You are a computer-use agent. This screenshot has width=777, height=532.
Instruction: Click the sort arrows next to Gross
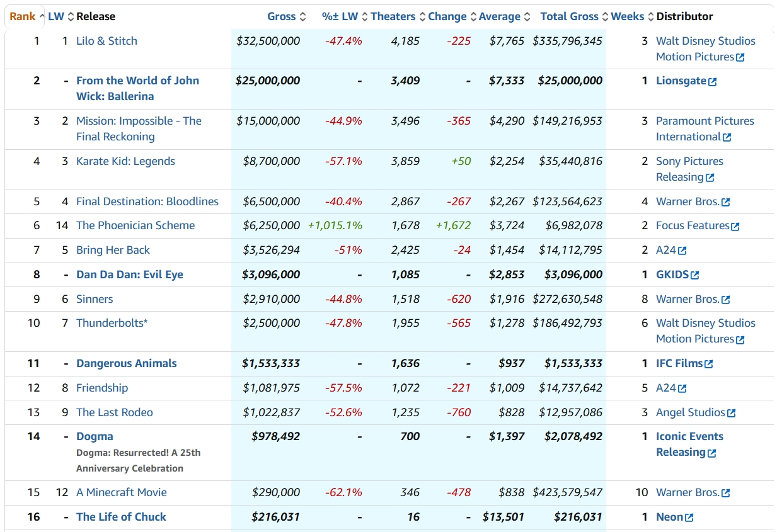pyautogui.click(x=302, y=17)
